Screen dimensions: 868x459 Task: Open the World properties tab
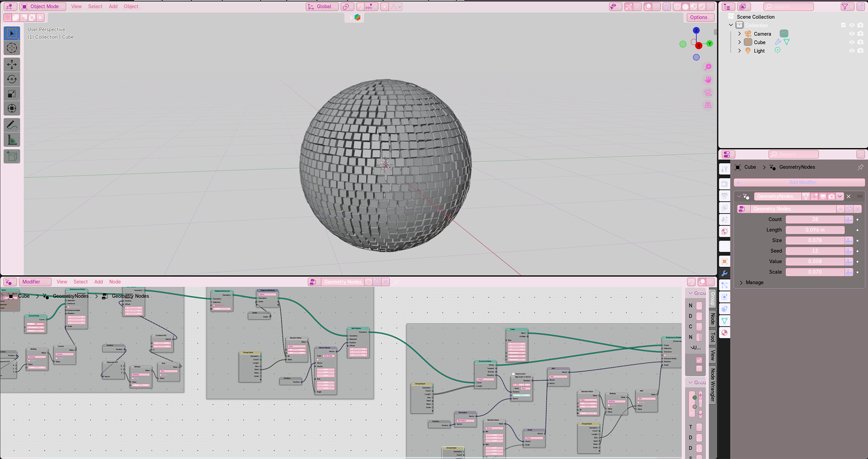[x=725, y=231]
